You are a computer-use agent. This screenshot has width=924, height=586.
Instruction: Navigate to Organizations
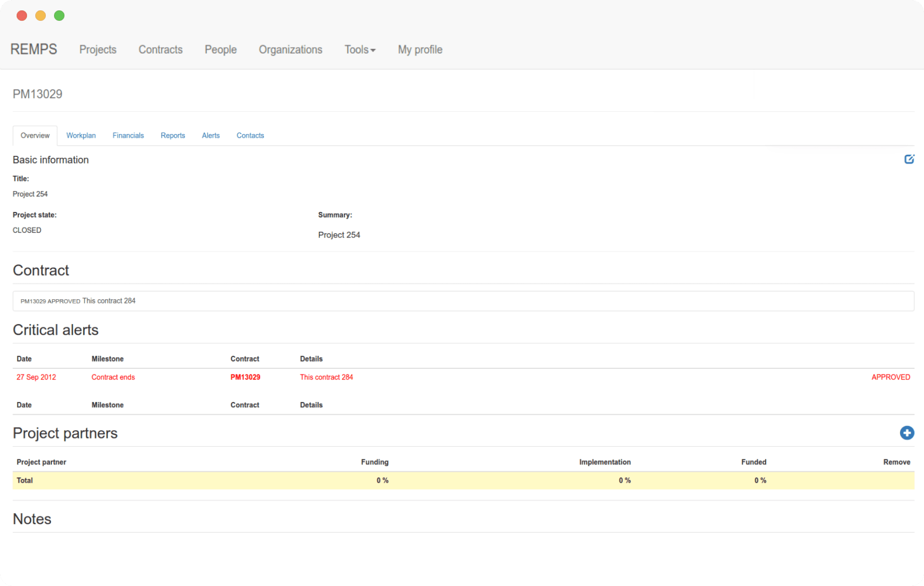tap(290, 50)
